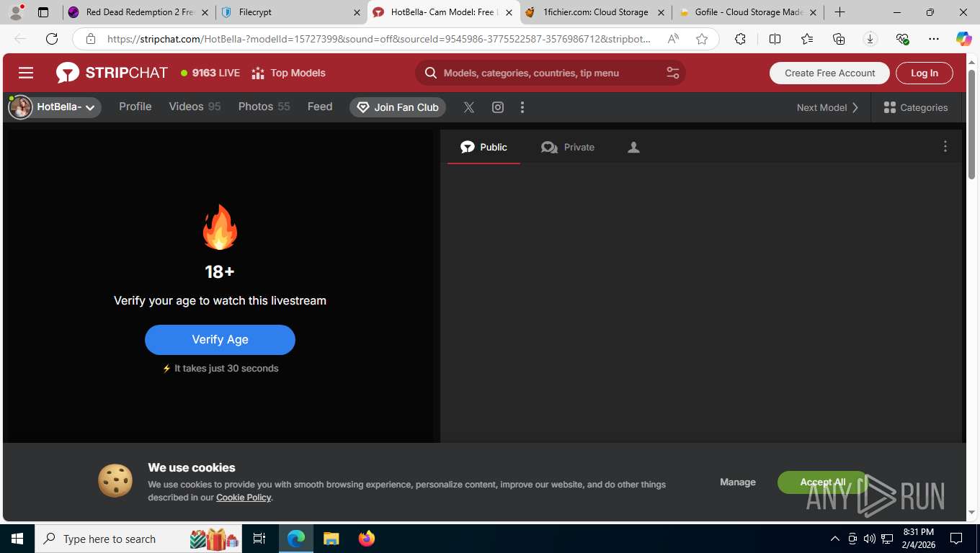Screen dimensions: 980x553
Task: Click the Stripchat logo
Action: click(112, 73)
